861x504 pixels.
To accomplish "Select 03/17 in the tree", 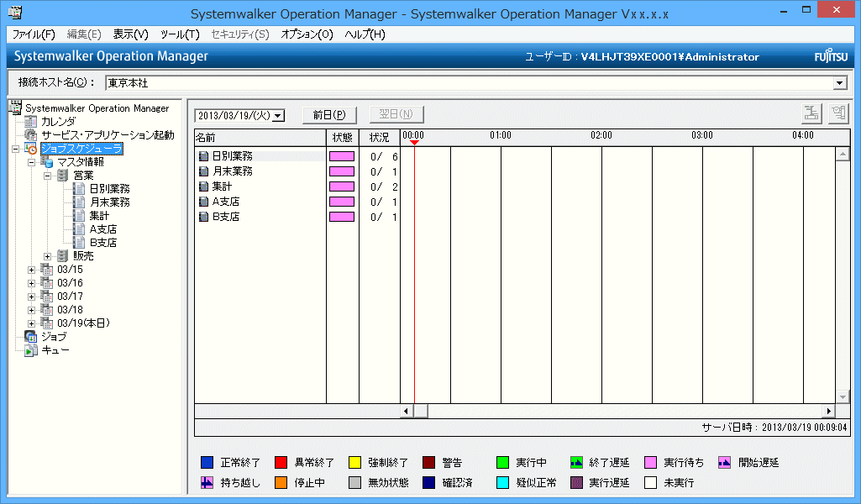I will click(x=70, y=297).
